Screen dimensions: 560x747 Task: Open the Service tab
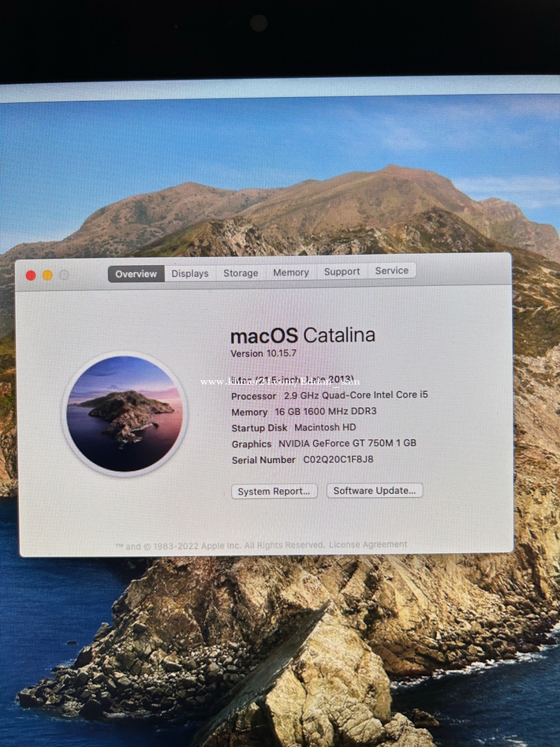point(391,271)
